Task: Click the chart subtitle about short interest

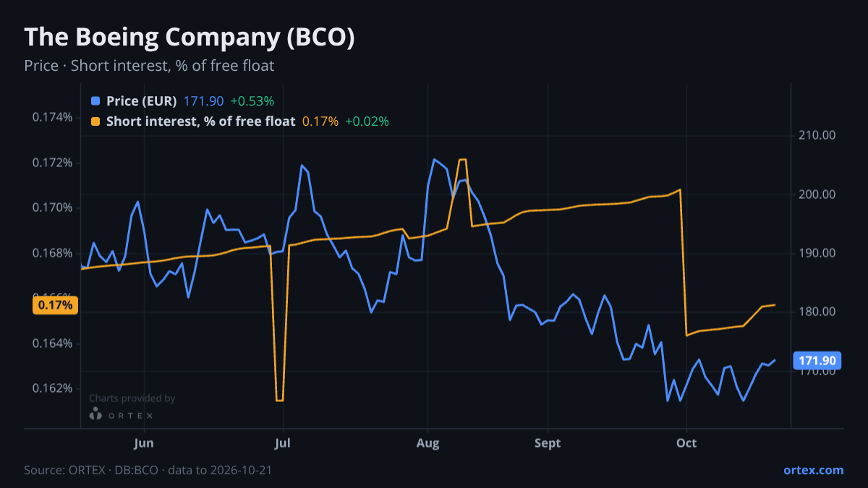Action: coord(149,66)
